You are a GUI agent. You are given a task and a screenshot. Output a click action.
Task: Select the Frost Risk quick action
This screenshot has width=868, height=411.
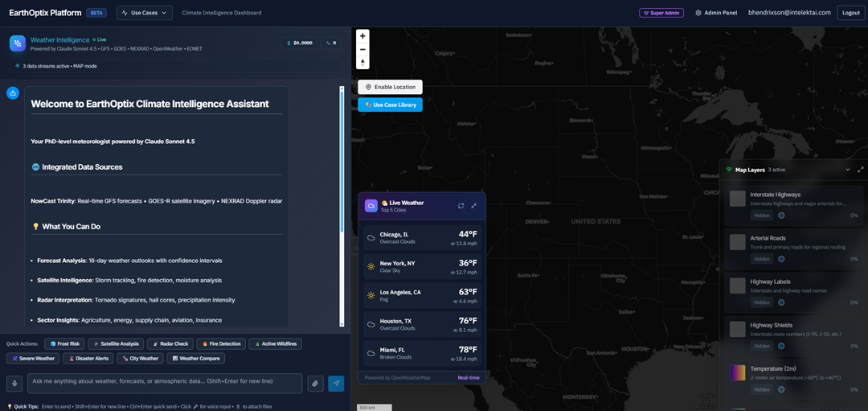[x=63, y=343]
